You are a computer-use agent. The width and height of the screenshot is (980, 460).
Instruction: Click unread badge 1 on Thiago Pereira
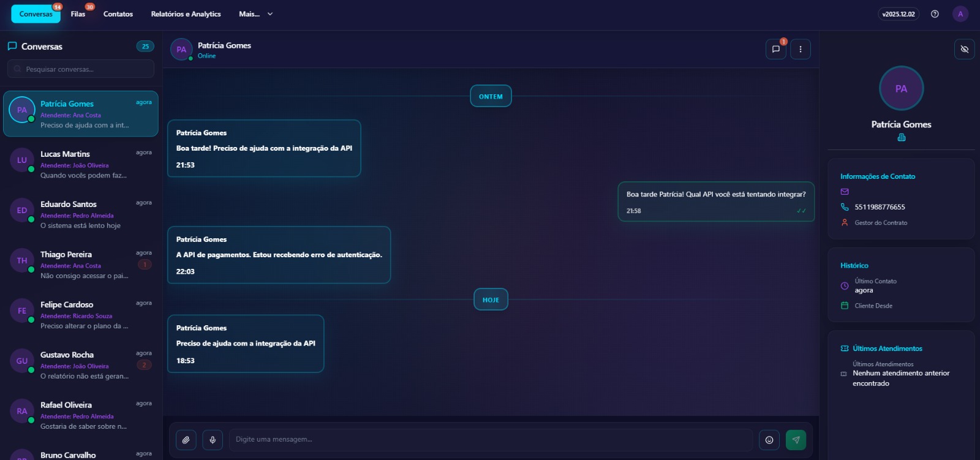145,265
